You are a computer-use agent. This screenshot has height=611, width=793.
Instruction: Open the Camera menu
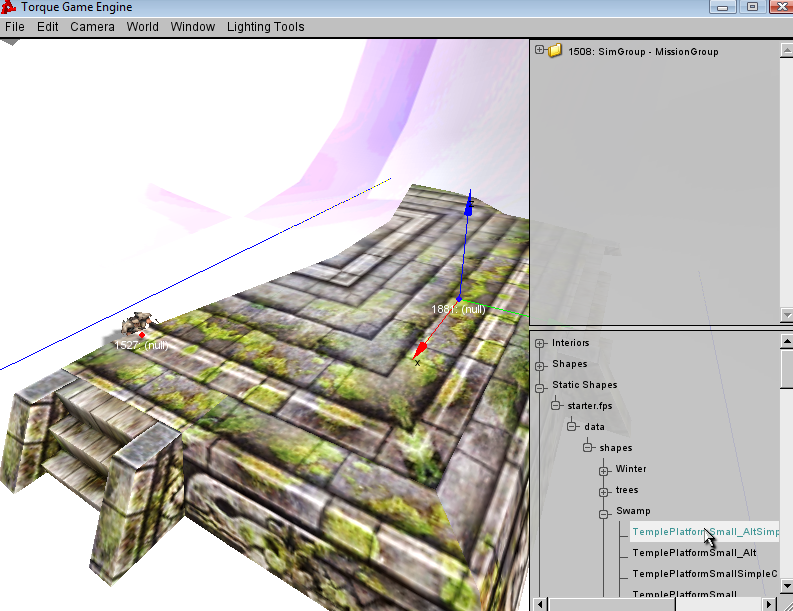(x=92, y=27)
